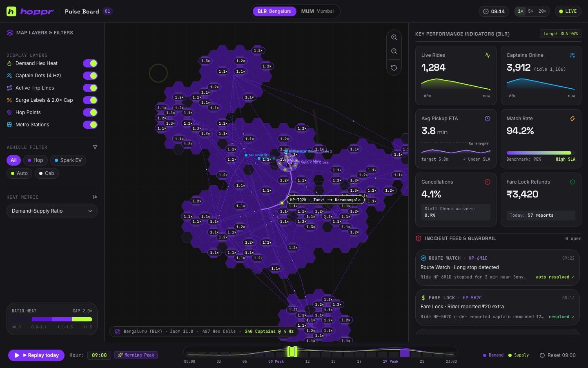Screen dimensions: 588x368
Task: Disable the Active Trip Lines layer
Action: pyautogui.click(x=90, y=88)
